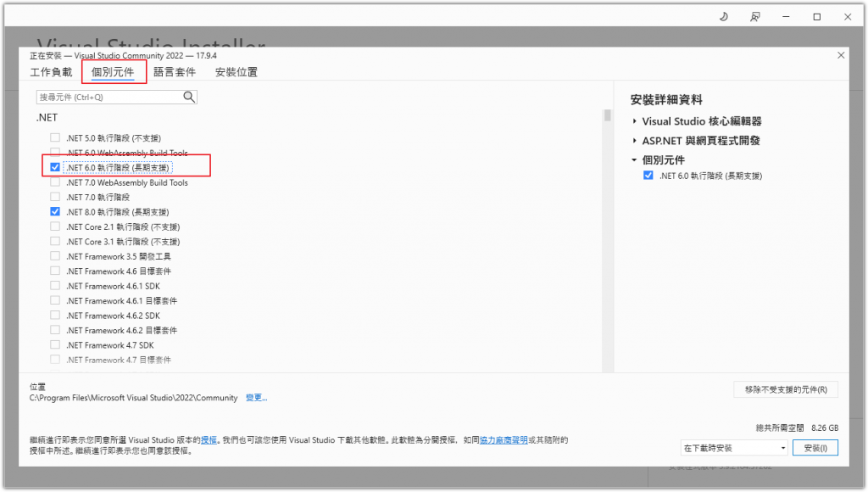Check .NET Framework 4.7 目標套件
Image resolution: width=868 pixels, height=492 pixels.
55,359
